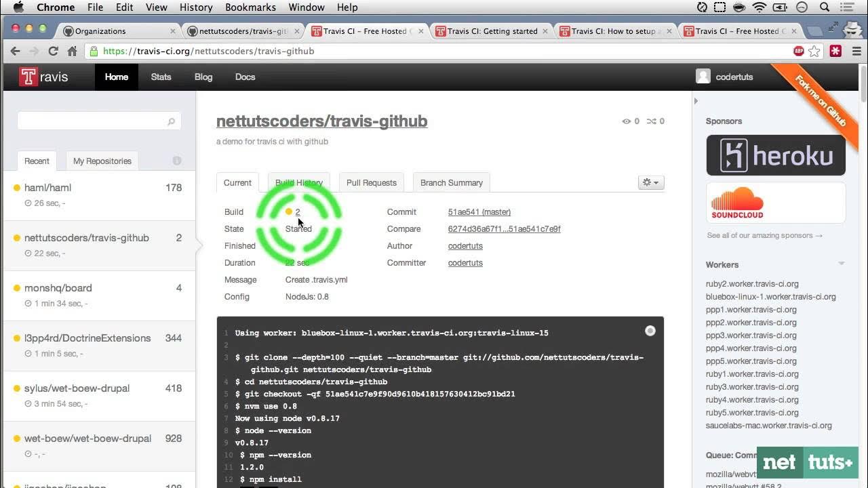Viewport: 868px width, 488px height.
Task: Click the Heroku sponsor logo
Action: tap(776, 155)
